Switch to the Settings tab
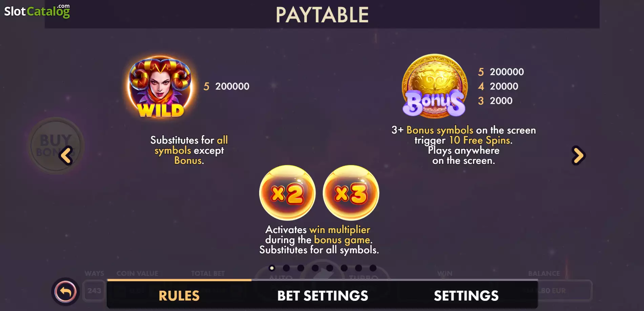 click(x=466, y=295)
